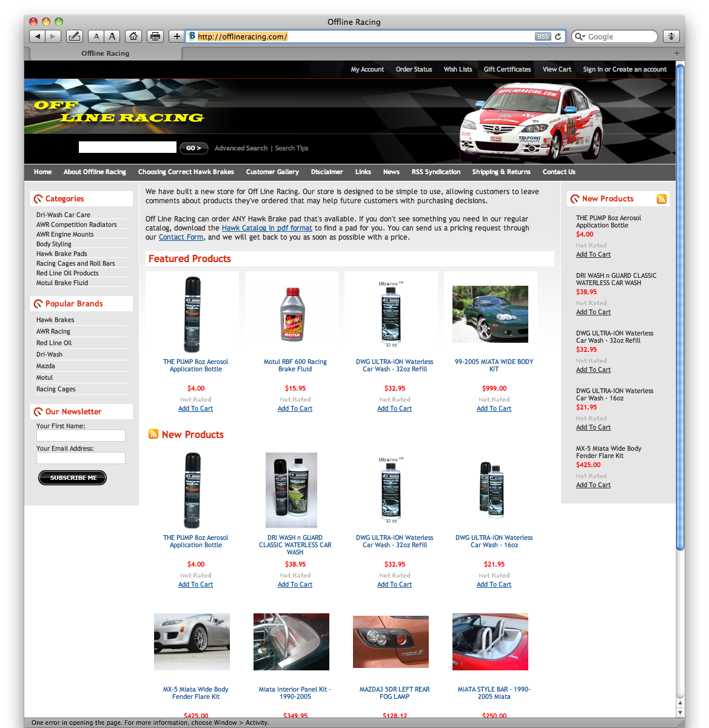
Task: Open Hawk Catalog in pdf format link
Action: pos(267,228)
